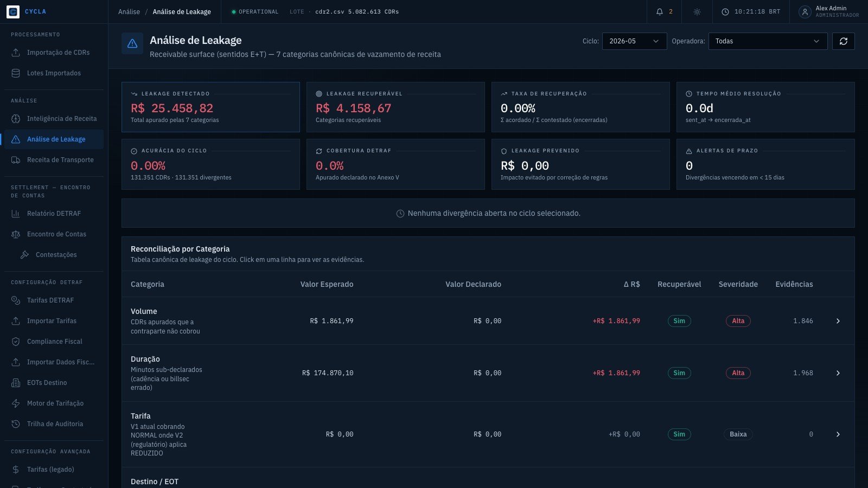Click the Análise breadcrumb link
Viewport: 868px width, 488px height.
pos(129,12)
